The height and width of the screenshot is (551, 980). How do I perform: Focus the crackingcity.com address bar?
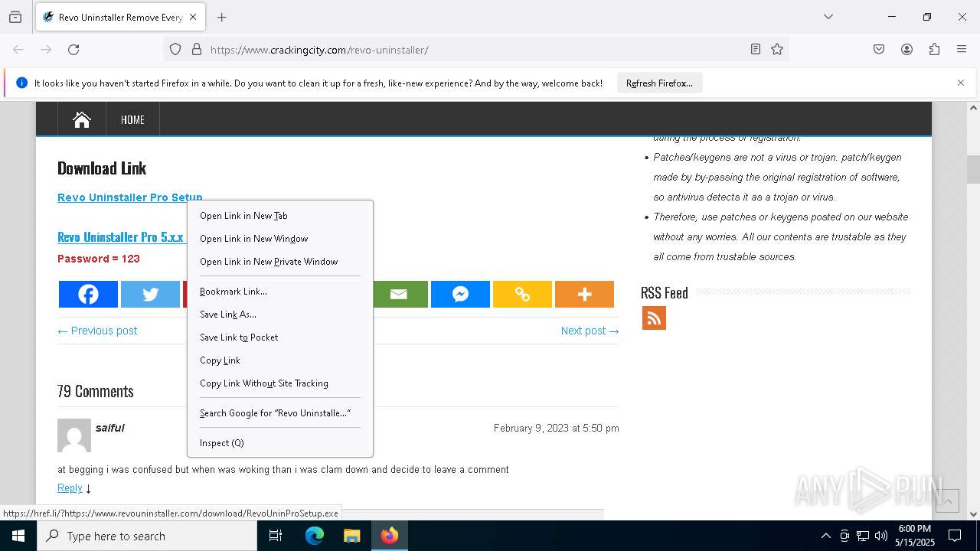[x=475, y=50]
